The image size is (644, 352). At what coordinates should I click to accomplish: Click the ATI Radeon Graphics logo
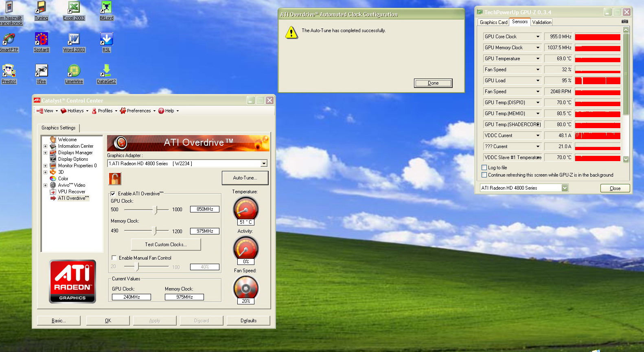pos(72,282)
